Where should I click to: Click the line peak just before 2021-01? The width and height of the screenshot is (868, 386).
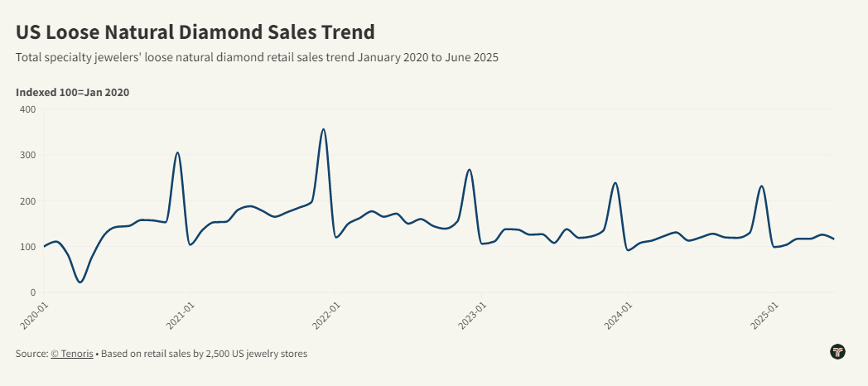point(177,152)
